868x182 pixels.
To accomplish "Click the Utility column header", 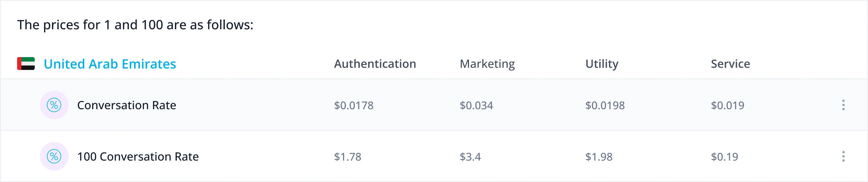I will pos(602,64).
